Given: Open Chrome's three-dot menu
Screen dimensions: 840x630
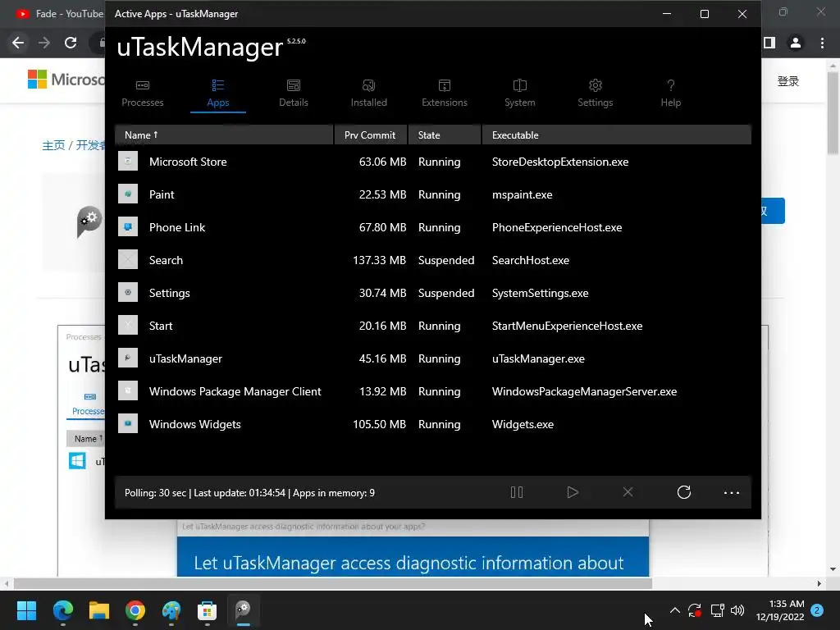Looking at the screenshot, I should [822, 43].
